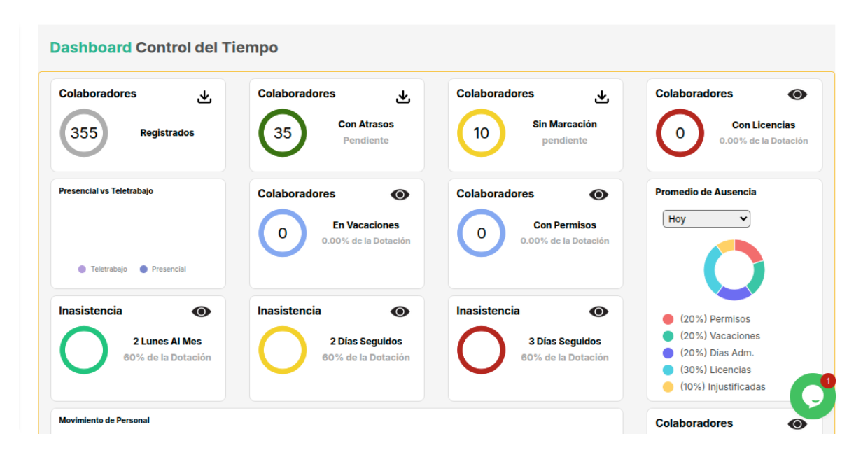This screenshot has height=455, width=868.
Task: Click the Permisos legend color dot
Action: pyautogui.click(x=668, y=319)
